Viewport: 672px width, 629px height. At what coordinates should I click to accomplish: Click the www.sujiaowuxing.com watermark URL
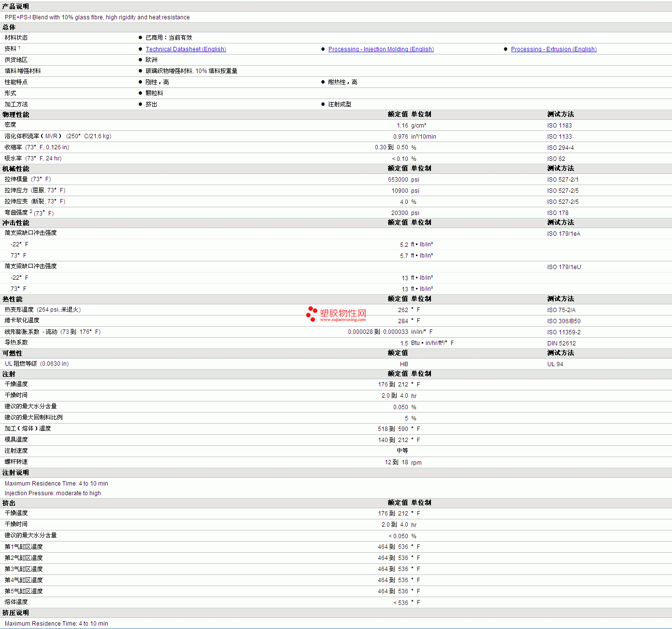(x=343, y=320)
